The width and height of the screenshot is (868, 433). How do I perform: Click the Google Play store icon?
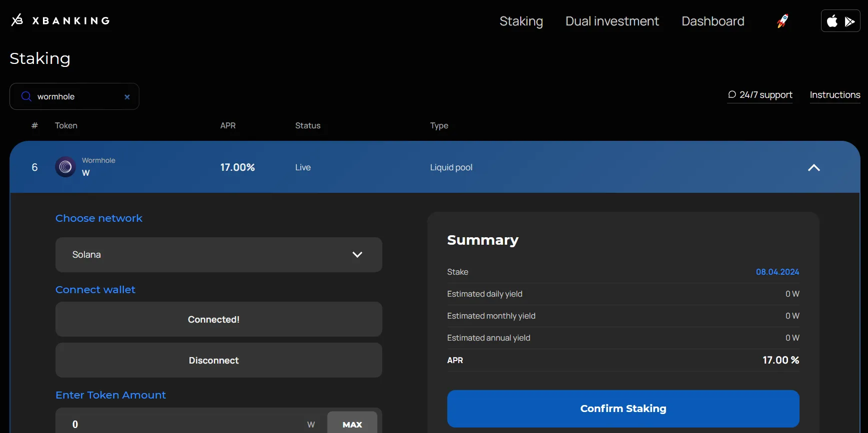(850, 21)
